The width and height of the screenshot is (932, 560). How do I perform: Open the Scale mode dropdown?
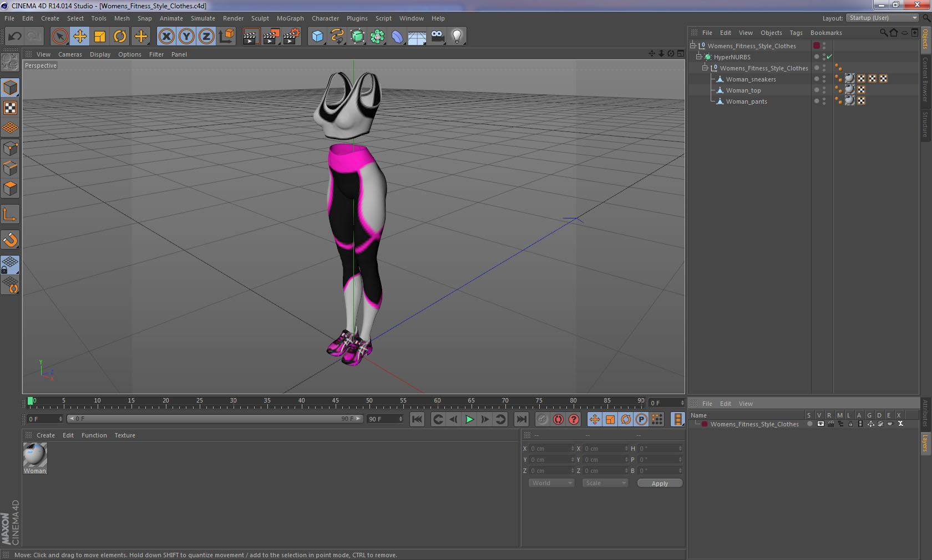click(605, 483)
